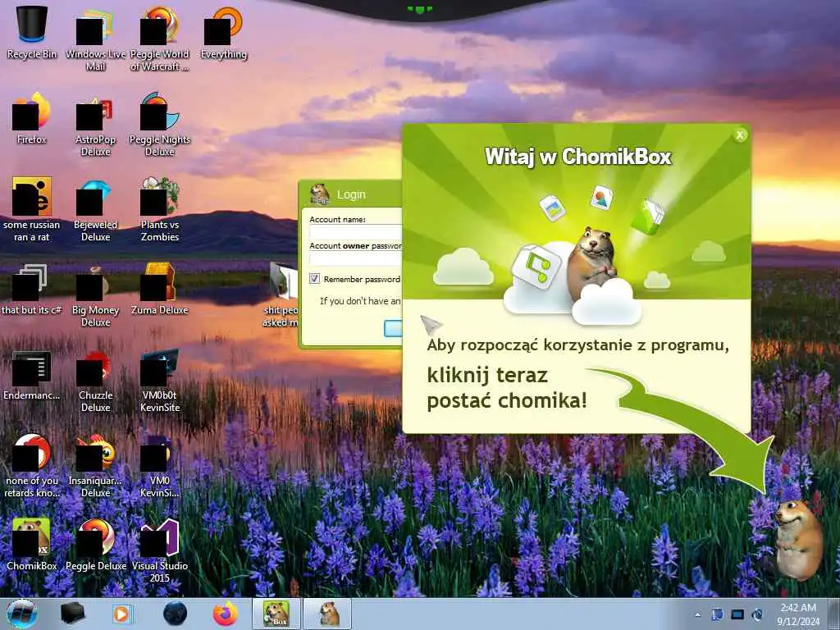The width and height of the screenshot is (840, 630).
Task: Select Zuma Deluxe desktop icon
Action: click(160, 290)
